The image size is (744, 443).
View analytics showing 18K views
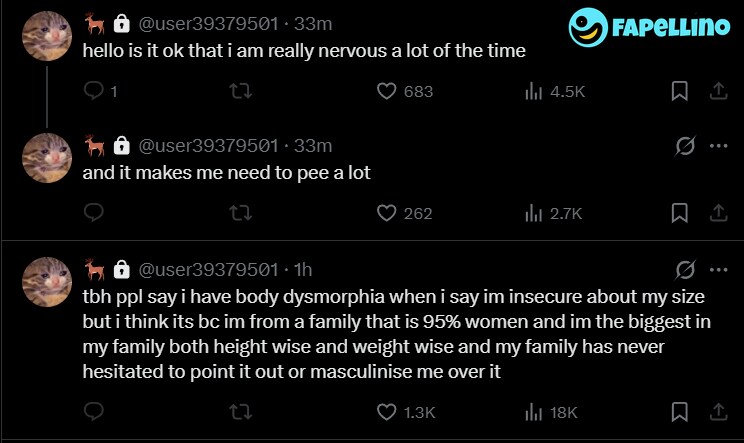(533, 411)
